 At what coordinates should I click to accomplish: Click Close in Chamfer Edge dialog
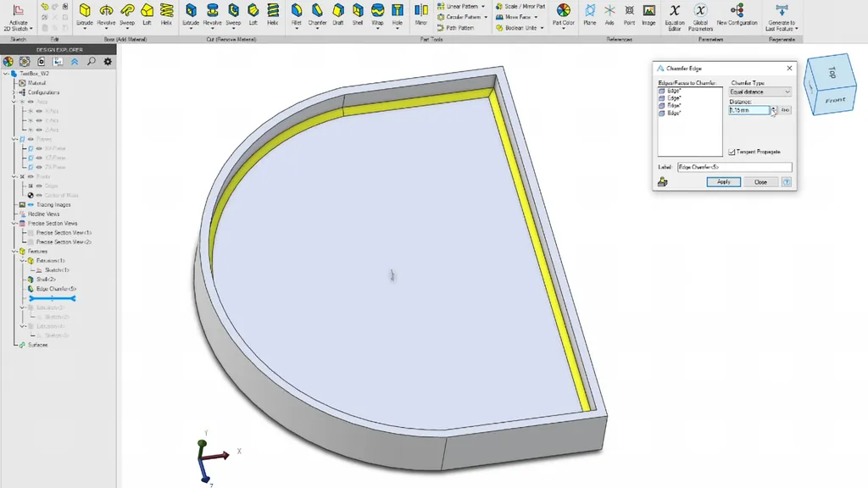(760, 182)
